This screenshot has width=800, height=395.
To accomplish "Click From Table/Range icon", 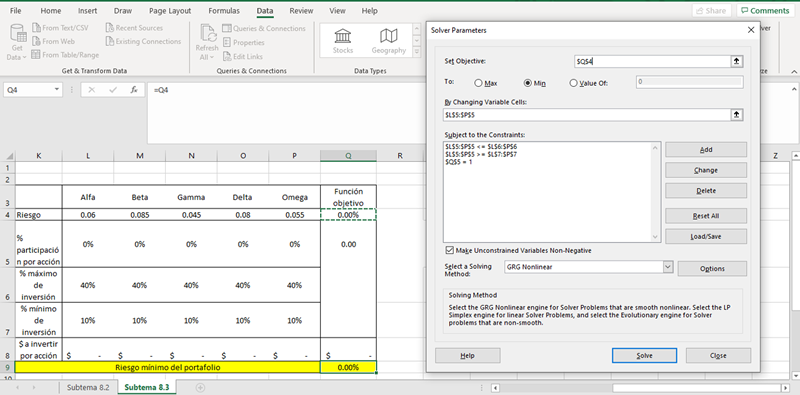I will (36, 55).
